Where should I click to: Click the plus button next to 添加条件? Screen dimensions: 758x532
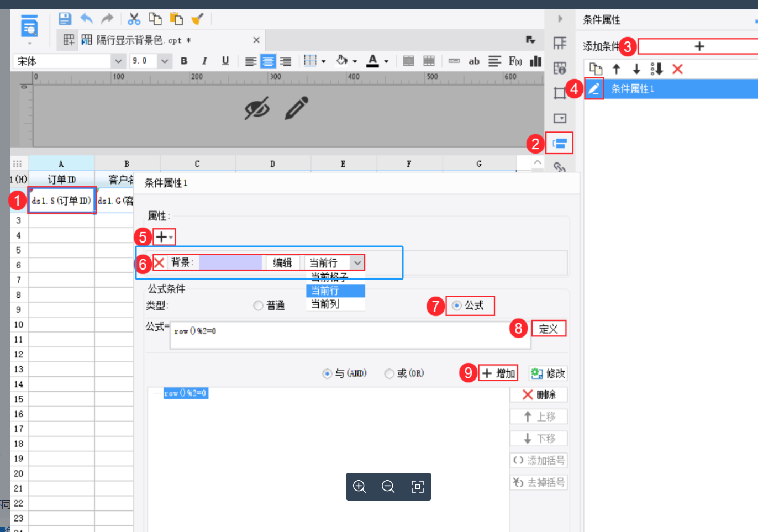click(x=699, y=46)
